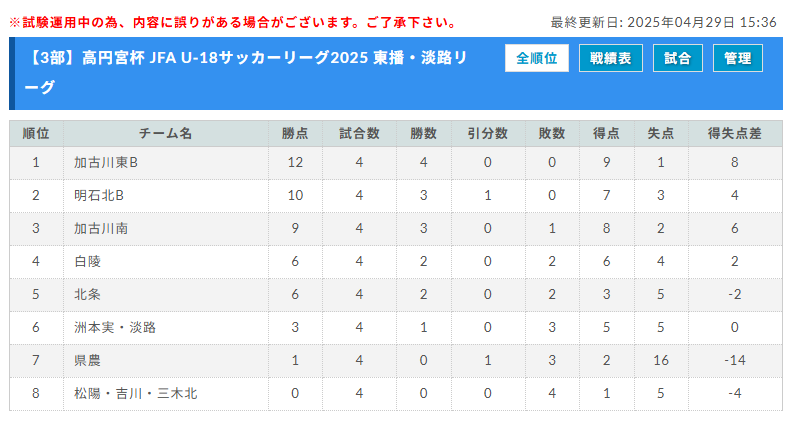Click team 松陽・吉川・三木北
Viewport: 792px width, 422px height.
coord(136,393)
